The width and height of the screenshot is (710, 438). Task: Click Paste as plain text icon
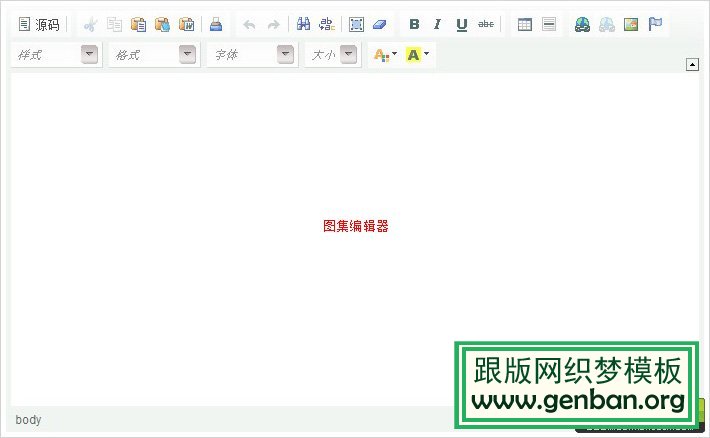(162, 24)
